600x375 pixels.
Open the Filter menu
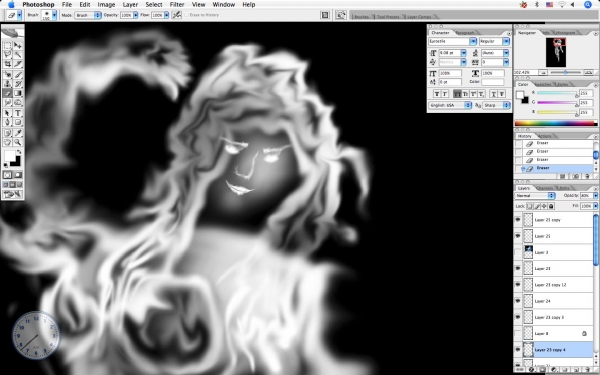click(x=177, y=5)
